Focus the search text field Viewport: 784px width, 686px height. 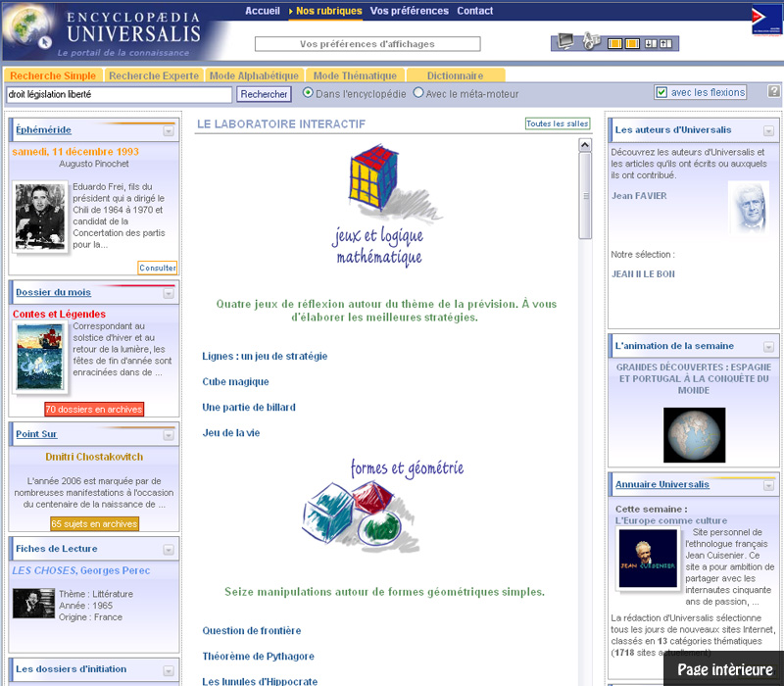tap(119, 94)
